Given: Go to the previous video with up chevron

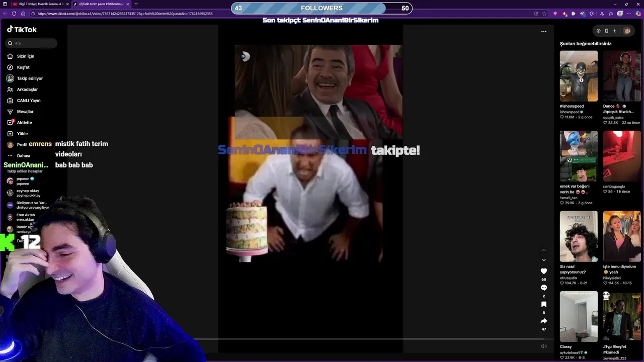Looking at the screenshot, I should (543, 250).
